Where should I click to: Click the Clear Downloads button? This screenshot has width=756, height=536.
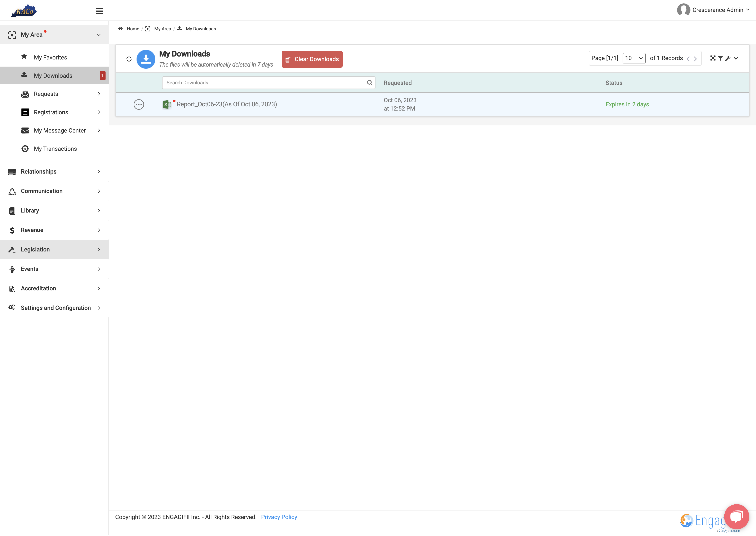pyautogui.click(x=312, y=59)
